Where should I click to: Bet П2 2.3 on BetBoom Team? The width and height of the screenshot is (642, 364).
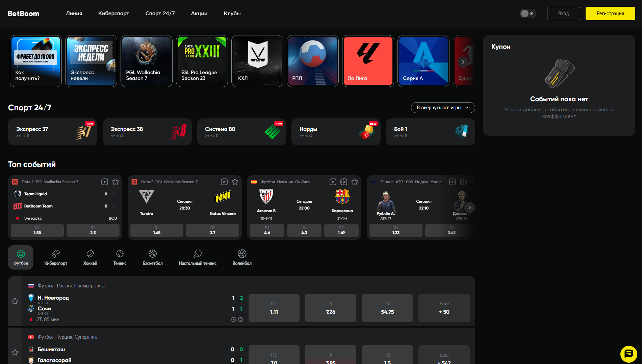93,230
